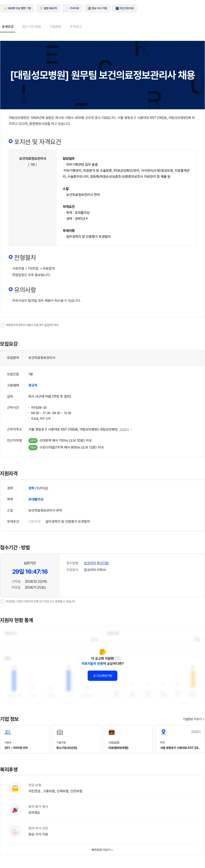Click '지원자들의 현황' highlighted text
205x868 pixels.
[x=92, y=664]
